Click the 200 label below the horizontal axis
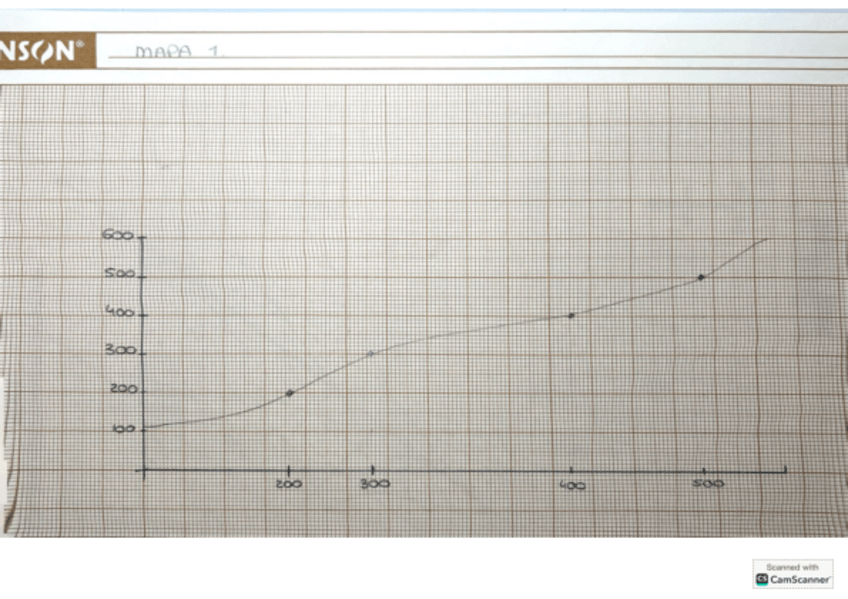This screenshot has height=599, width=848. tap(288, 485)
